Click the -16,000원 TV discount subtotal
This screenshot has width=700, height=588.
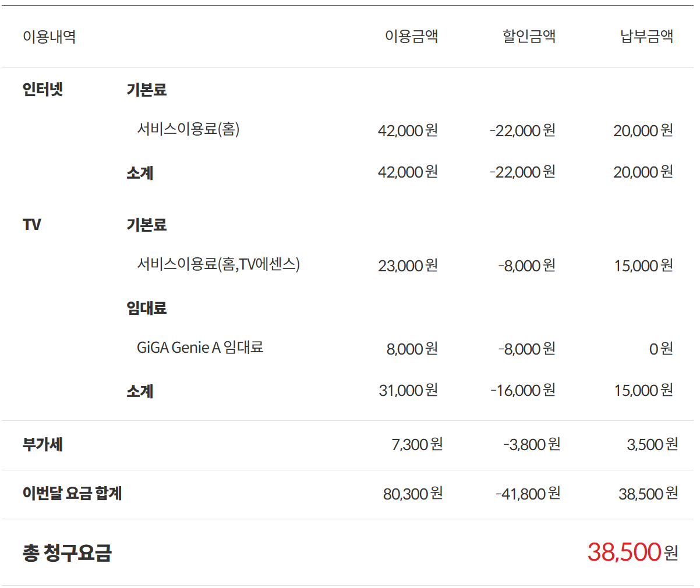click(x=523, y=390)
